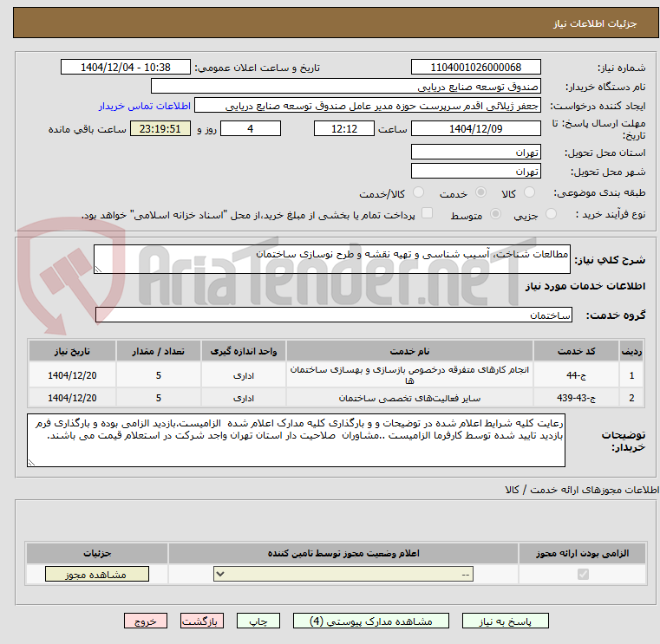Choose the متوسط purchase type radio

pyautogui.click(x=496, y=214)
